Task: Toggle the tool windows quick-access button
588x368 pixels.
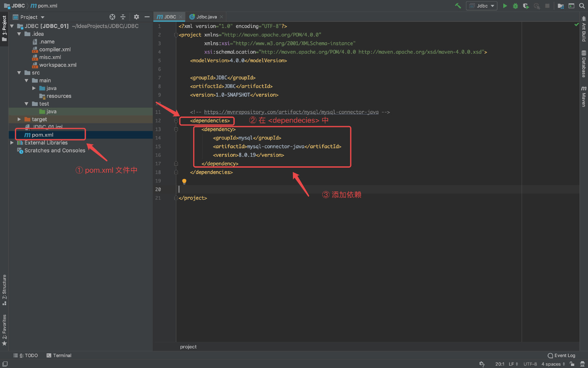Action: pos(5,364)
